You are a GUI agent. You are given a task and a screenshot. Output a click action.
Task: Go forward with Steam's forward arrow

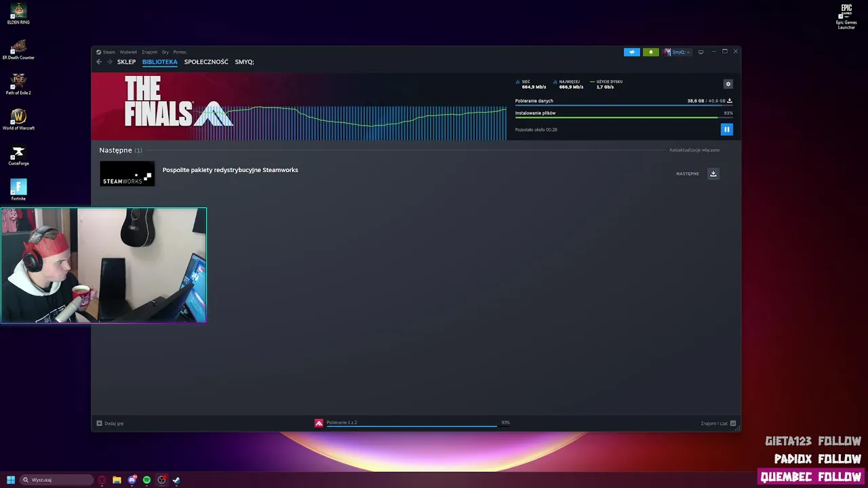(109, 62)
